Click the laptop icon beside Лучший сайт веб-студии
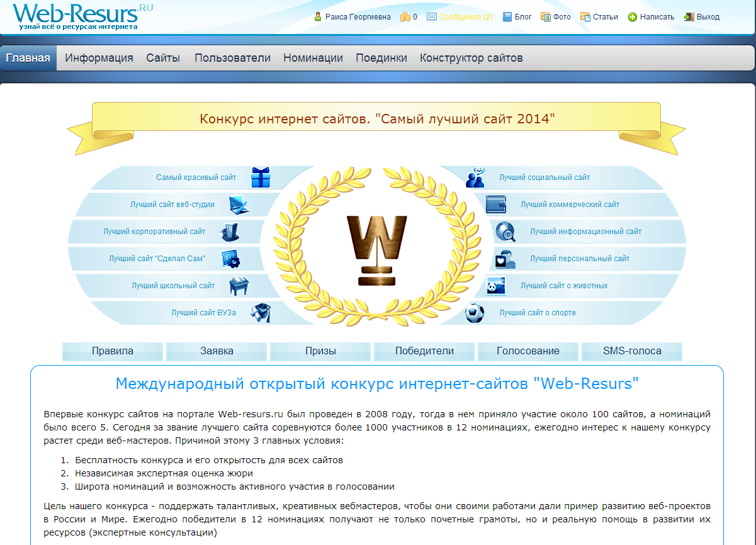This screenshot has width=756, height=545. [239, 205]
